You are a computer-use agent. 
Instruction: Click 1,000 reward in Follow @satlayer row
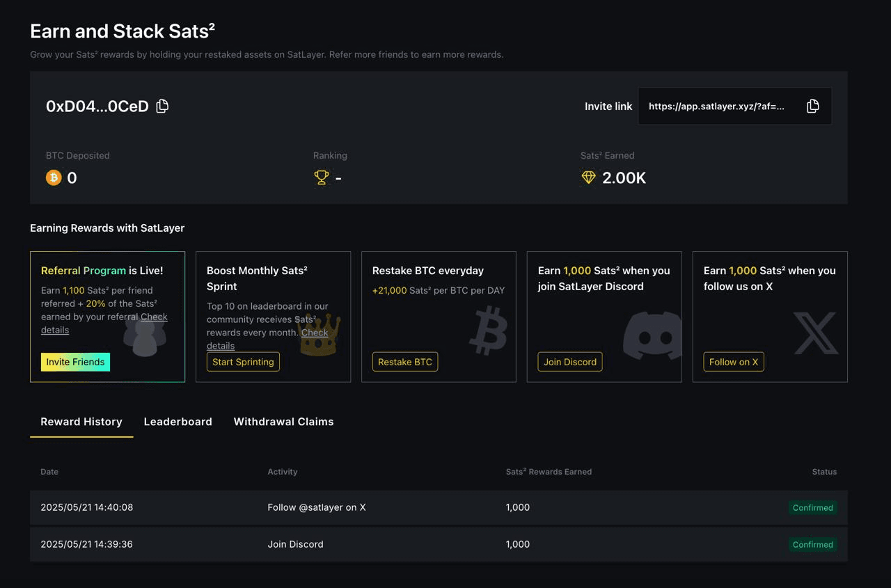[518, 507]
